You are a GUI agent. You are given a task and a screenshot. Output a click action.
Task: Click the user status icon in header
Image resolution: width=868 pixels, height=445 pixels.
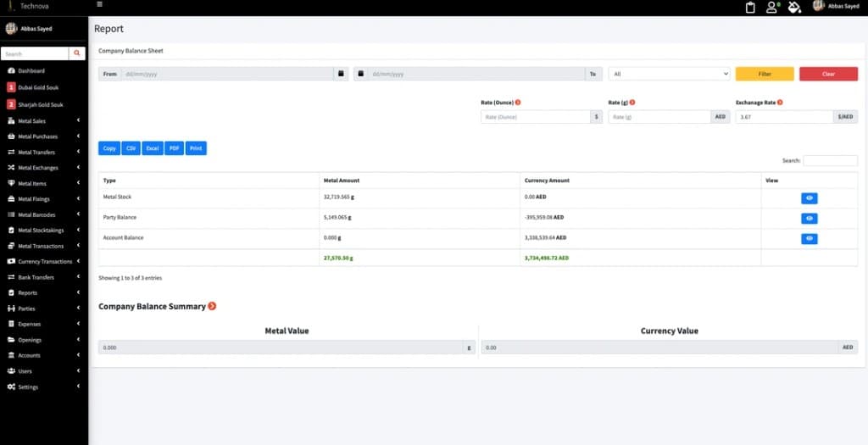click(772, 7)
